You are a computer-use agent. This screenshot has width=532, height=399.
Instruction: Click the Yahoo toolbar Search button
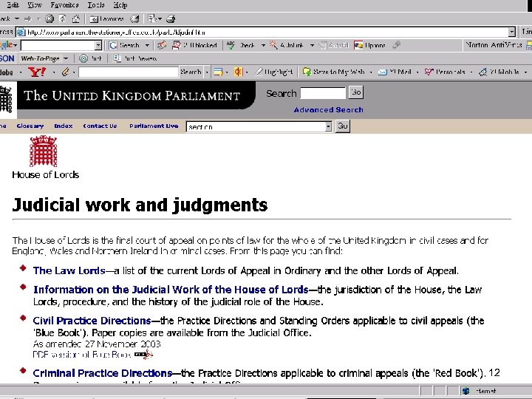(x=191, y=72)
